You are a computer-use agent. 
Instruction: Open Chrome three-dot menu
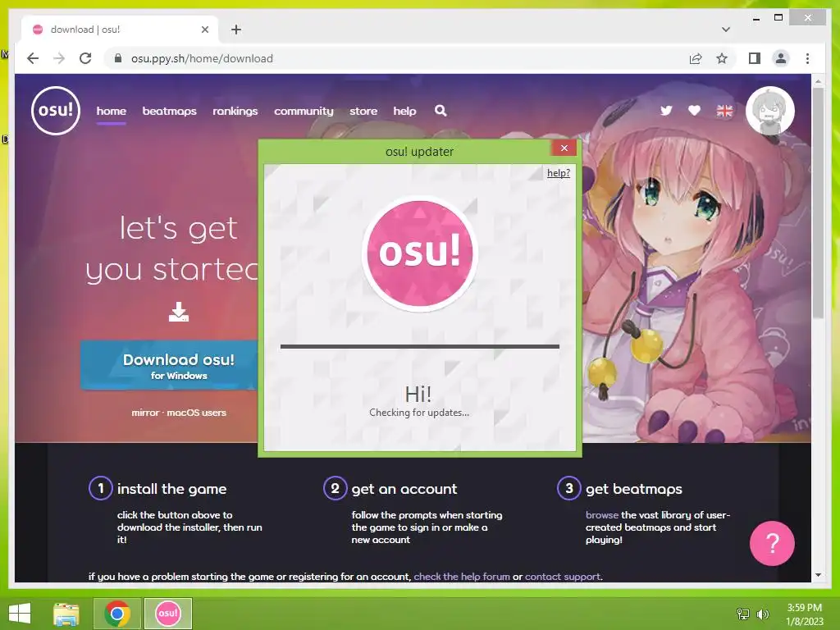pyautogui.click(x=807, y=58)
